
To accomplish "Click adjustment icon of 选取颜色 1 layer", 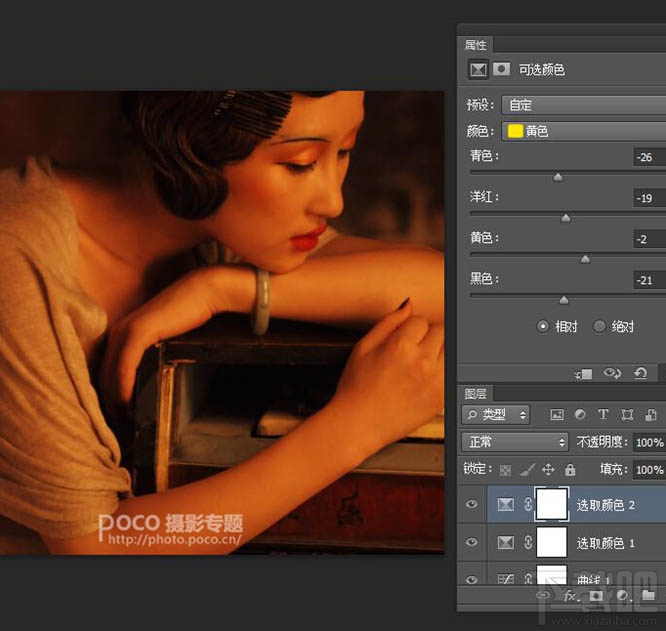I will (505, 543).
